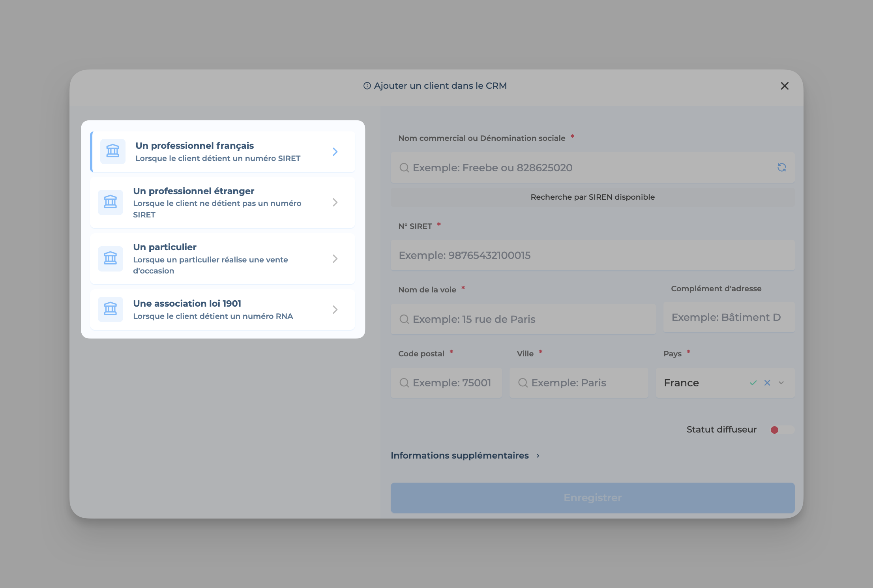The image size is (873, 588).
Task: Click bank icon of Une association loi 1901
Action: point(111,309)
